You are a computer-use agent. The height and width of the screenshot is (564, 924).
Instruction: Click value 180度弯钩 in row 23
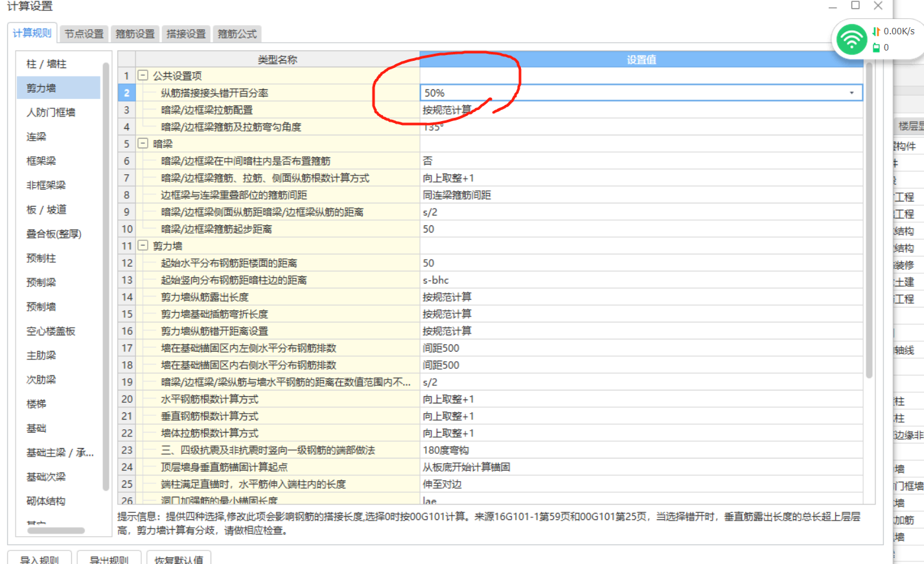coord(446,450)
